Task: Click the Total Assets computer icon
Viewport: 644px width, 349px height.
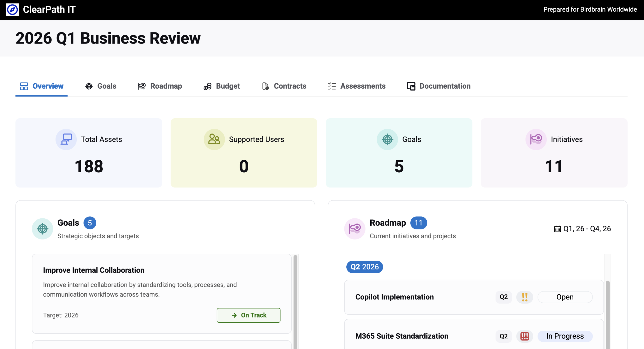Action: point(66,139)
